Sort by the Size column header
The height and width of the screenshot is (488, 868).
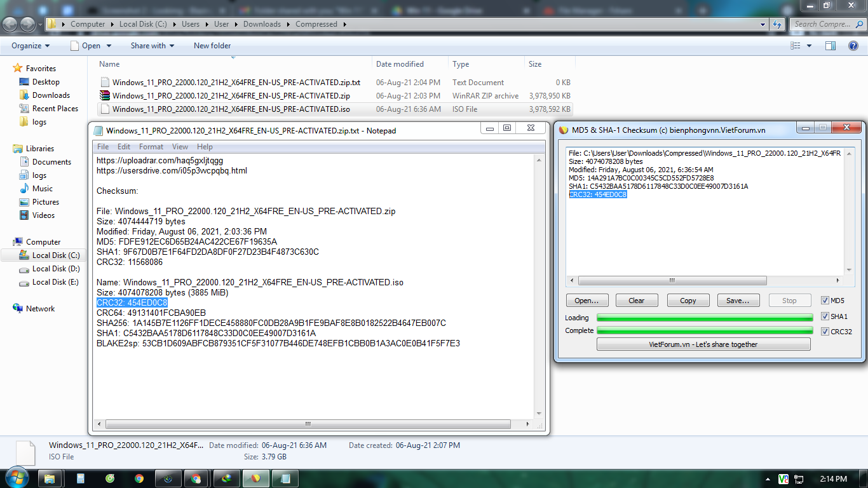[x=550, y=64]
